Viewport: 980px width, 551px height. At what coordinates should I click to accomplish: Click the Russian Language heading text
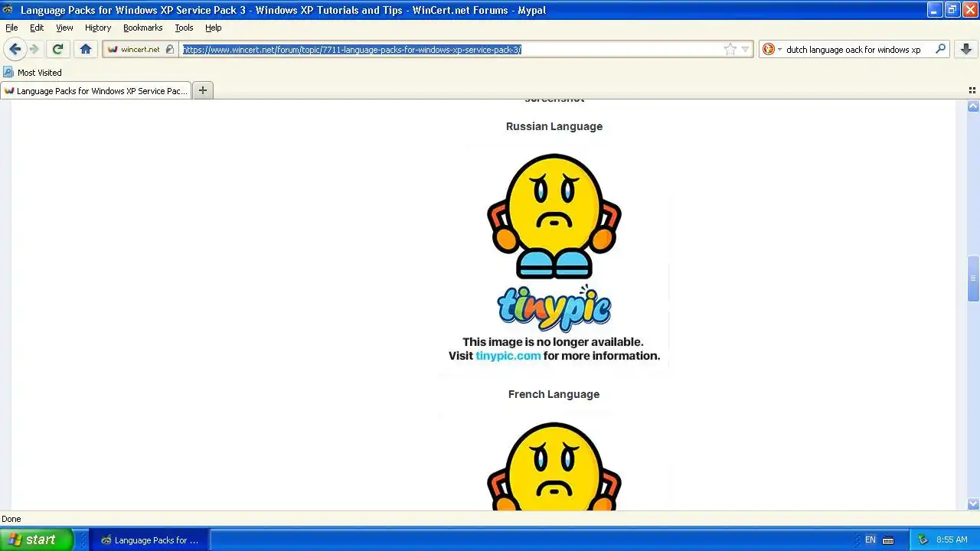tap(554, 126)
